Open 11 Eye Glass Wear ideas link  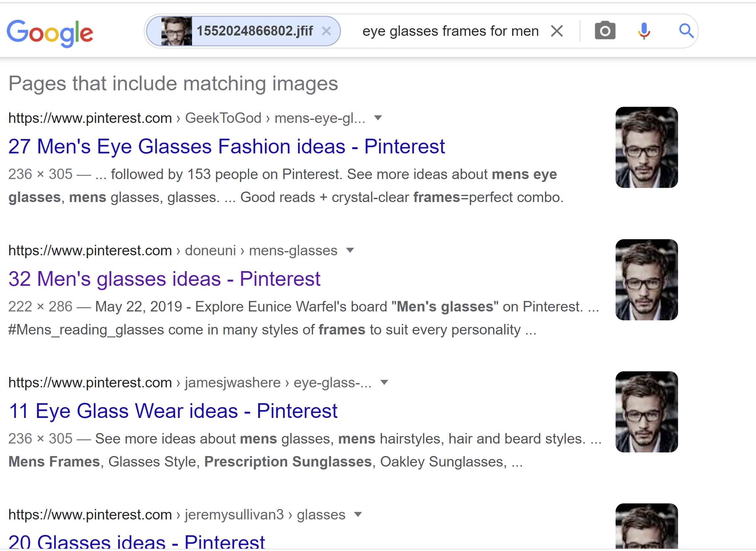click(173, 411)
